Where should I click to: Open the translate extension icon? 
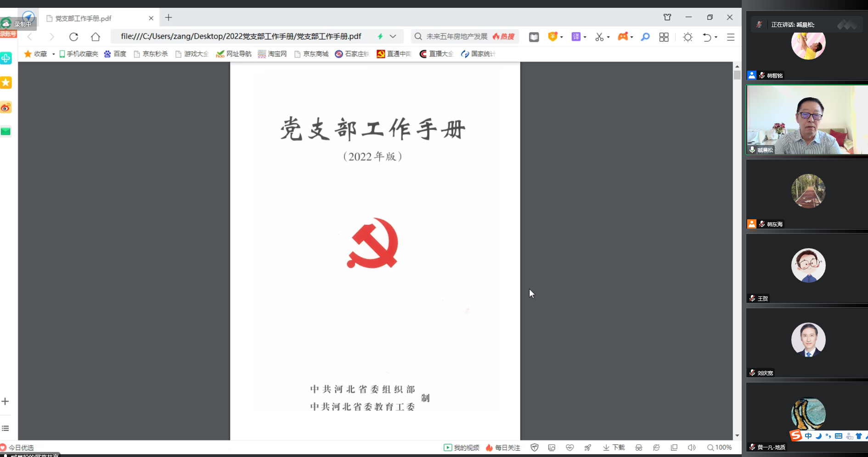[576, 37]
